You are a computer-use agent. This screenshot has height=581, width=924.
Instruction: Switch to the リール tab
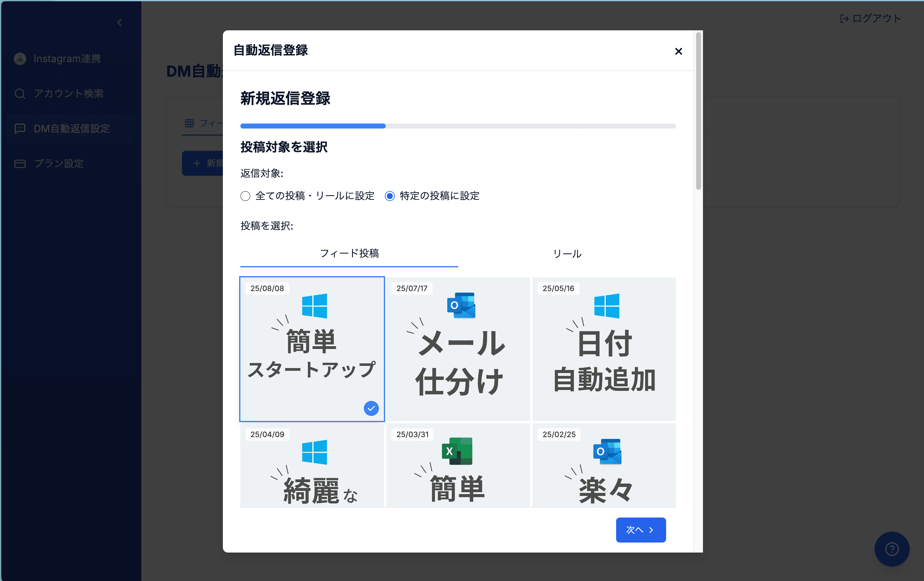click(567, 253)
